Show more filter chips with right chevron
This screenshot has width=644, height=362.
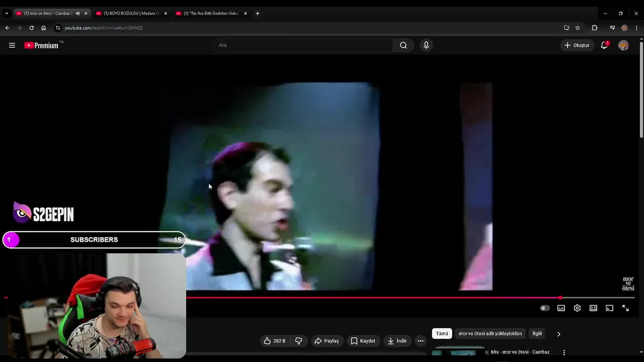(x=558, y=334)
